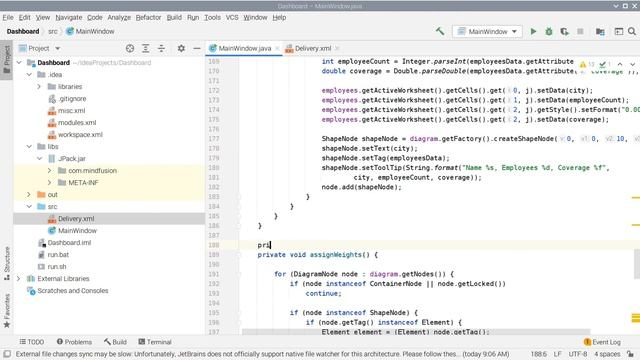This screenshot has height=360, width=640.
Task: Select workspace.xml in project tree
Action: click(x=80, y=135)
